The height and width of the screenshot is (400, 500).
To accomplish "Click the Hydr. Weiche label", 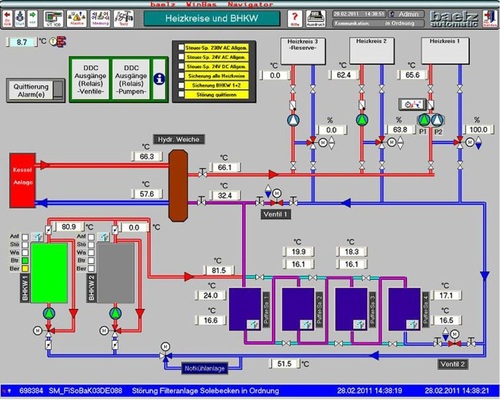I will point(179,139).
